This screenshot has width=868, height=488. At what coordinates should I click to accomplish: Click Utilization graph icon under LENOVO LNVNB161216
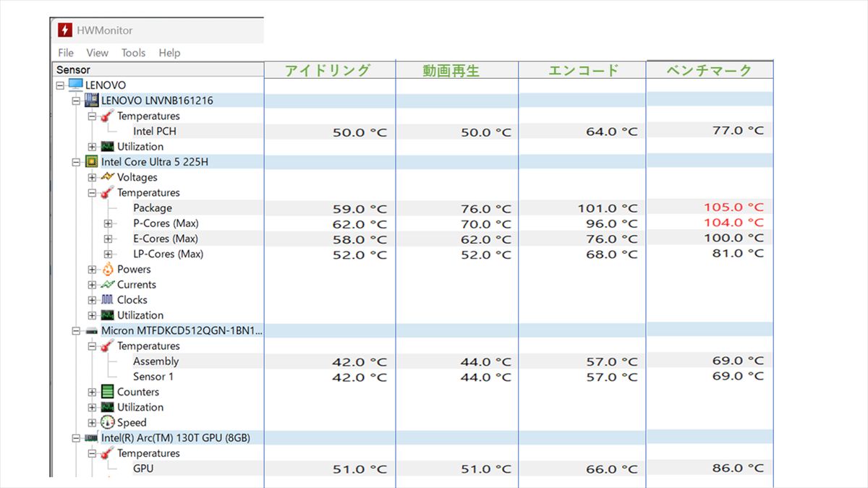[107, 147]
